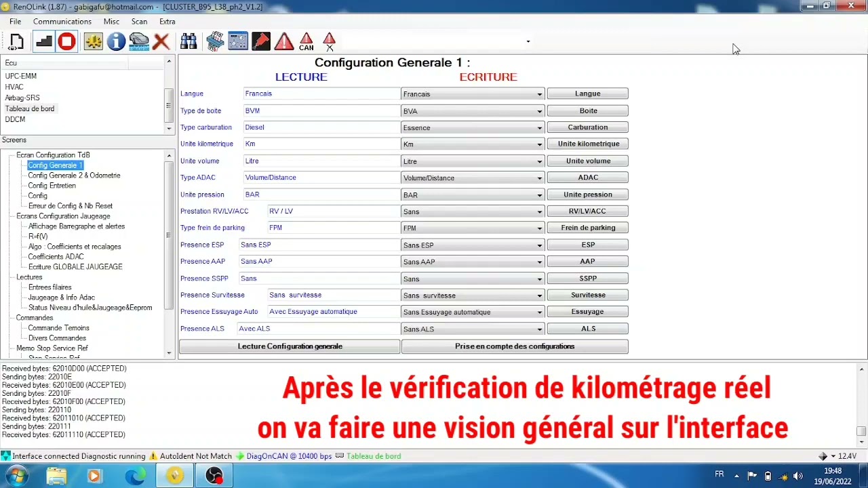868x488 pixels.
Task: Click the Survitesse write button
Action: 588,295
